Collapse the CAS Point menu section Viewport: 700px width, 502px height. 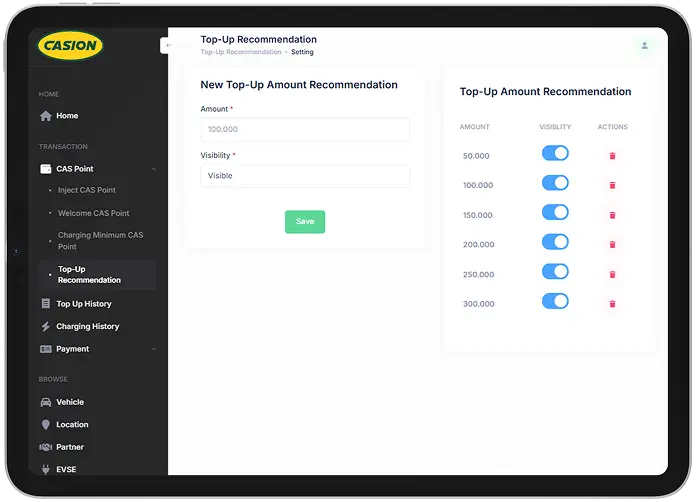pyautogui.click(x=153, y=169)
